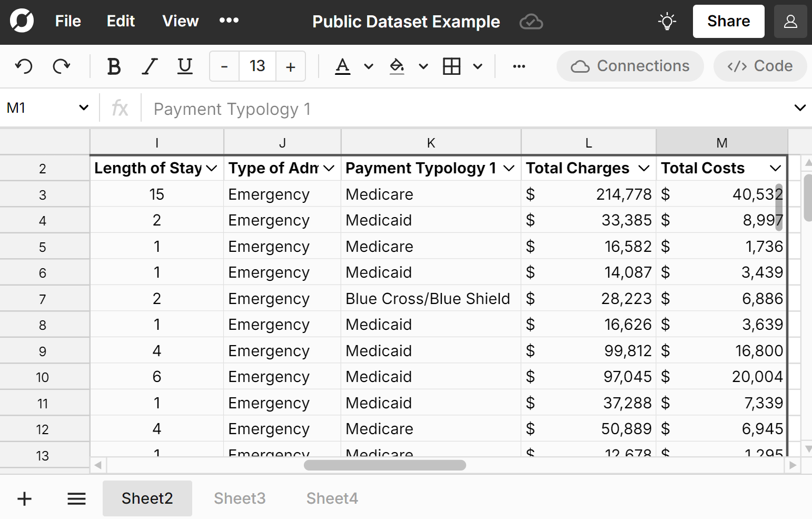Screen dimensions: 812x519
Task: Toggle italic formatting
Action: click(x=150, y=66)
